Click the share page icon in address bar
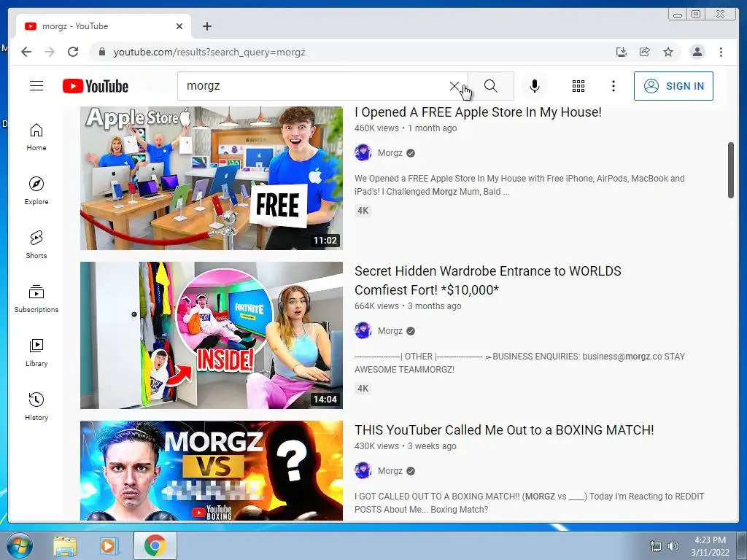The width and height of the screenshot is (747, 560). 645,52
